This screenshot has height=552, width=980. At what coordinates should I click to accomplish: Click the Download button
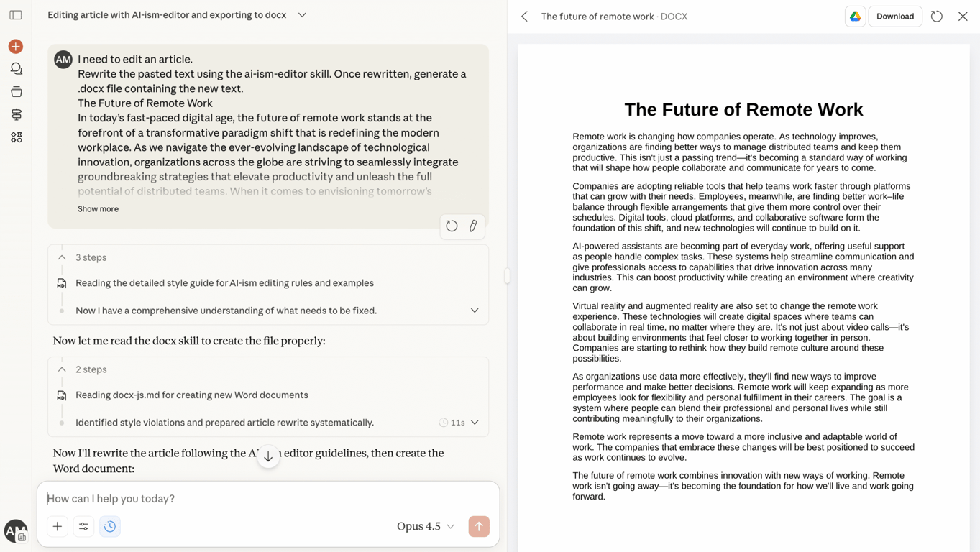(x=894, y=16)
